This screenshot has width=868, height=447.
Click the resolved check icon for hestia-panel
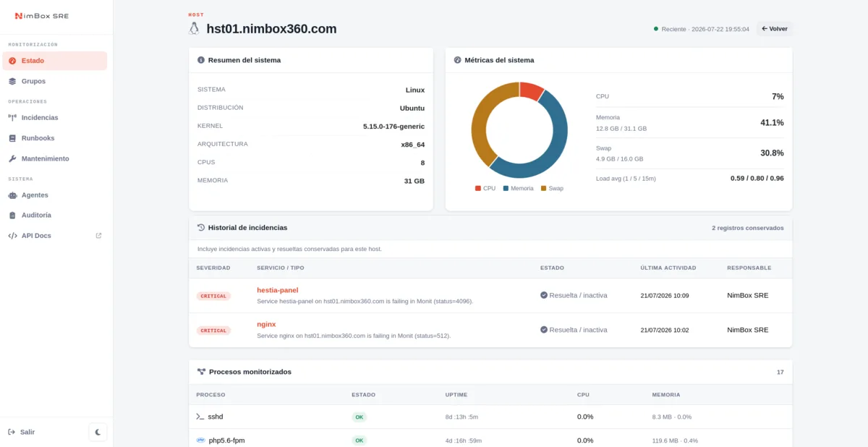click(544, 295)
